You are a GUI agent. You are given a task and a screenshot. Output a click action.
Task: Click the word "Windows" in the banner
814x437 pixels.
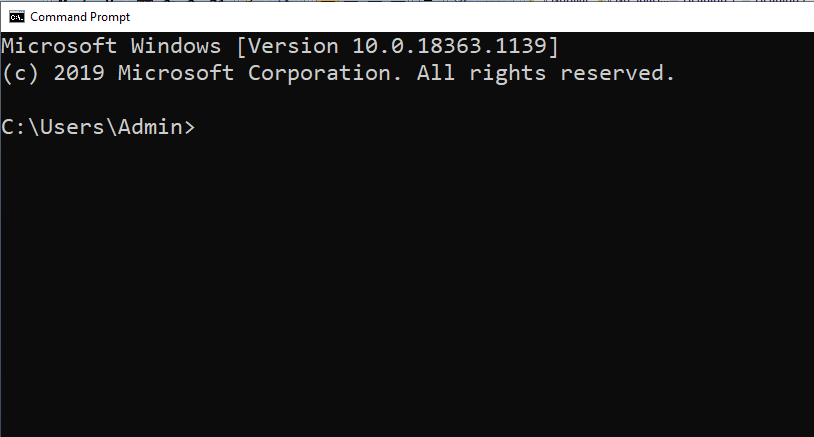176,46
